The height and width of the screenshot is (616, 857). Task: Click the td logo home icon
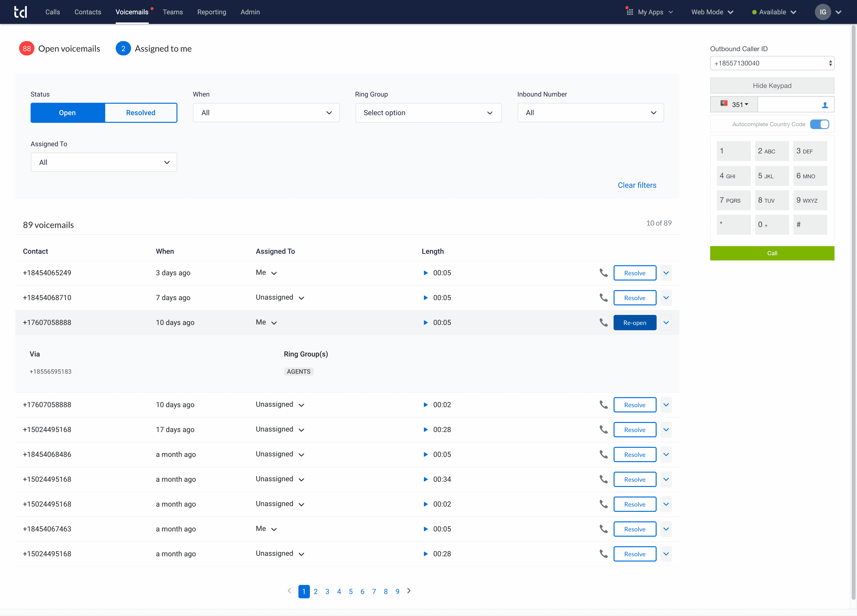[20, 12]
